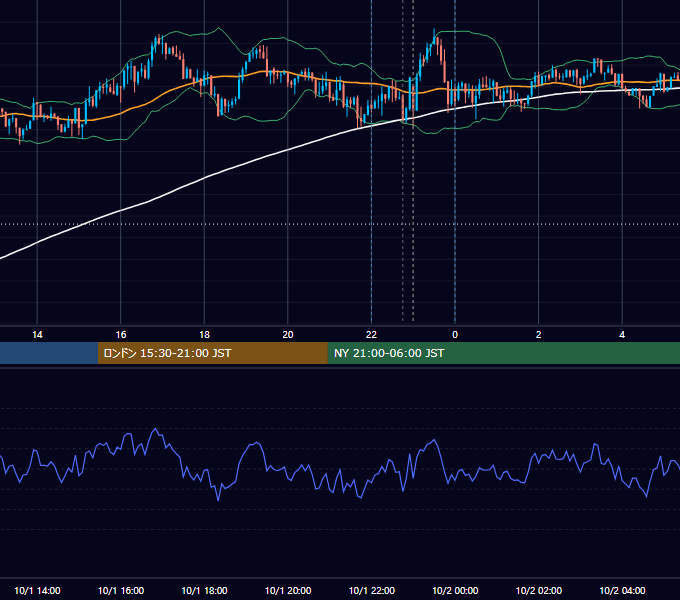The width and height of the screenshot is (680, 600).
Task: Select the NY 21:00-06:00 JST session bar
Action: tap(503, 353)
